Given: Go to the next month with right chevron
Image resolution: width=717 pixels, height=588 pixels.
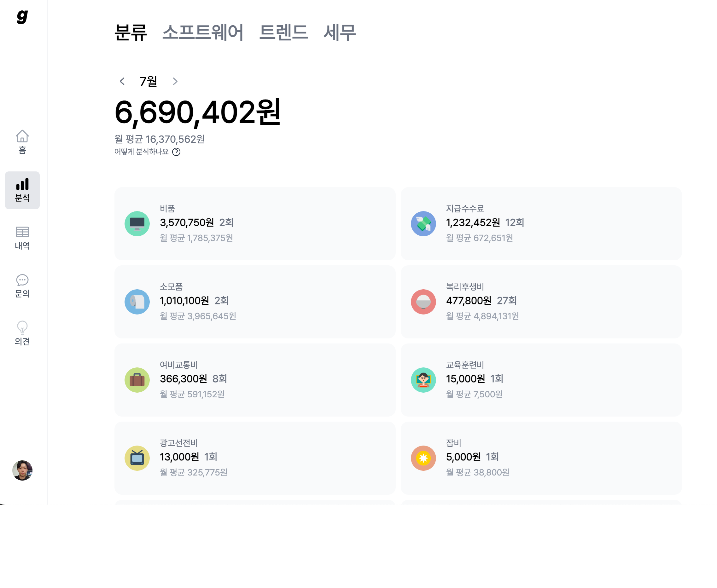Looking at the screenshot, I should pyautogui.click(x=175, y=81).
